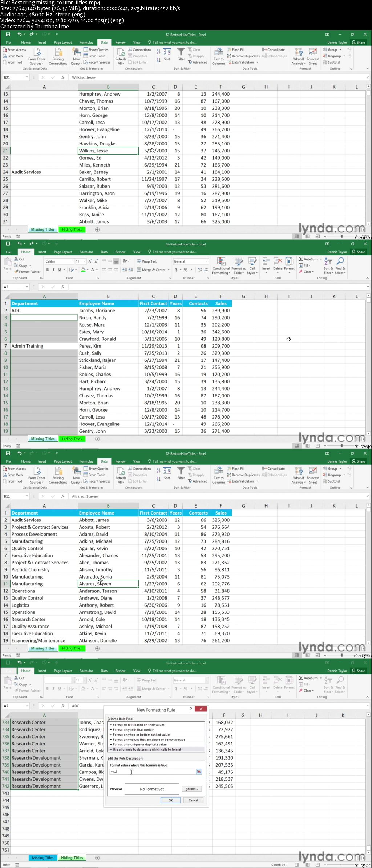
Task: Open Conditional Formatting in the A3 frame
Action: point(221,266)
